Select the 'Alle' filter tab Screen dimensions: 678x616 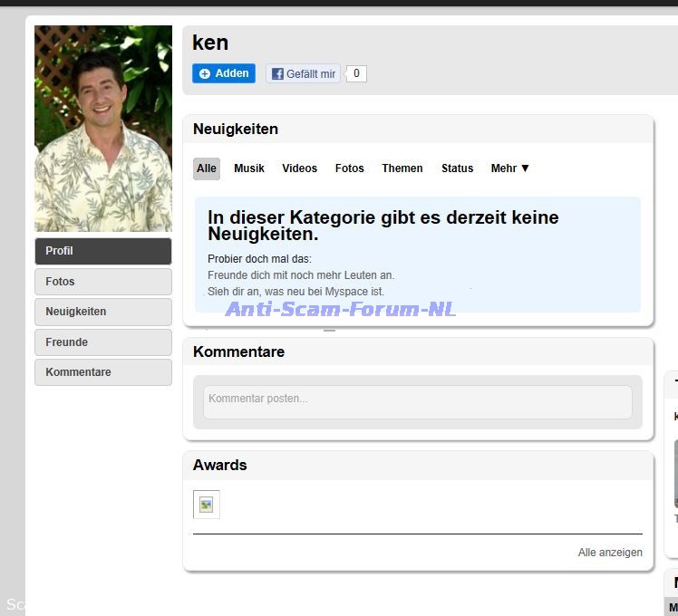point(207,168)
